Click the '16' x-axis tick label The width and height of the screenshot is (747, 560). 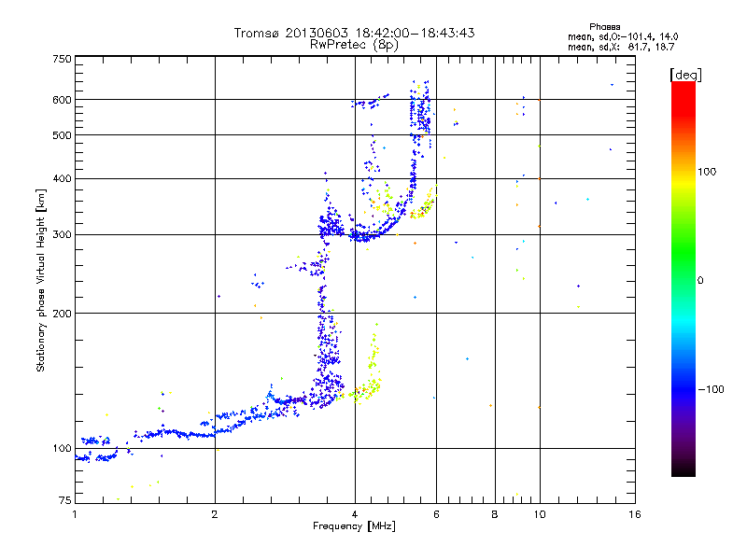pos(635,514)
